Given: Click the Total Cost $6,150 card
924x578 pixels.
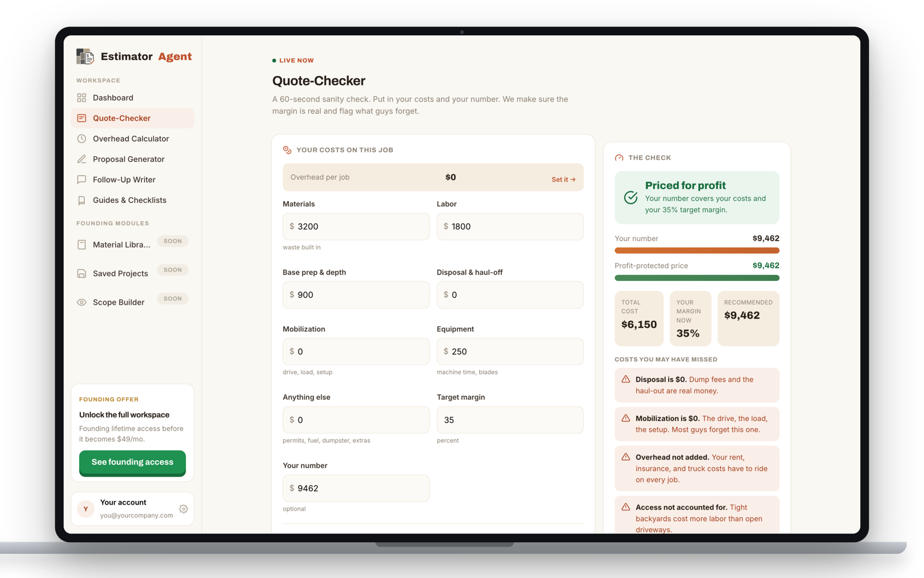Looking at the screenshot, I should tap(639, 318).
